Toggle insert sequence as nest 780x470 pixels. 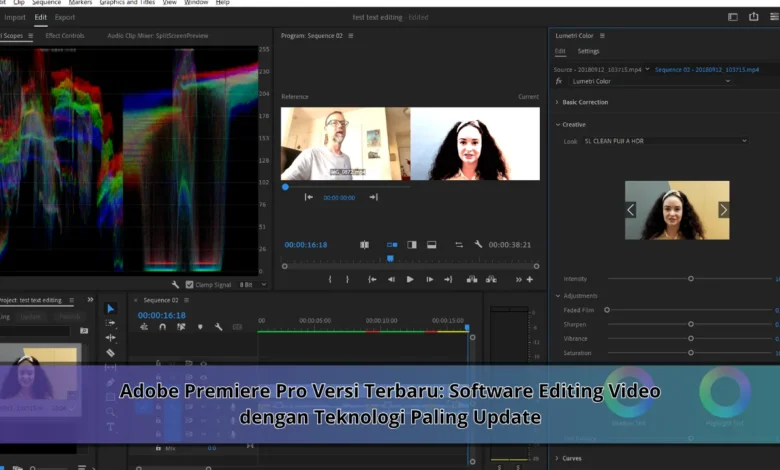[144, 327]
